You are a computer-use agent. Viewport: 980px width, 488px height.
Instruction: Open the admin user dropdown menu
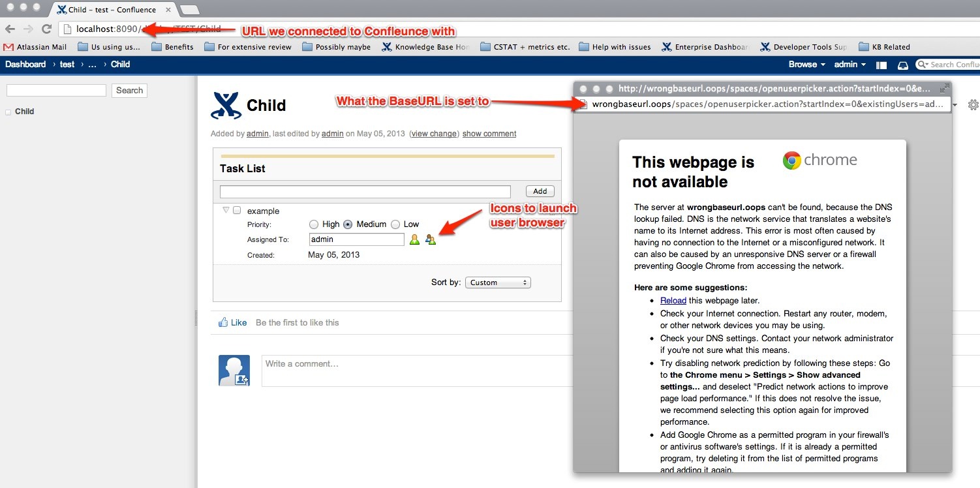coord(850,65)
